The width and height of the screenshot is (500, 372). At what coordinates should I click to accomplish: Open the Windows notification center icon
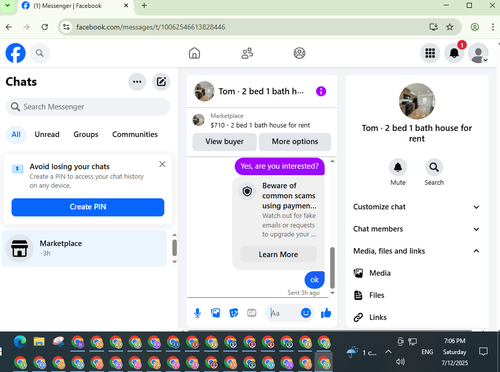point(483,351)
